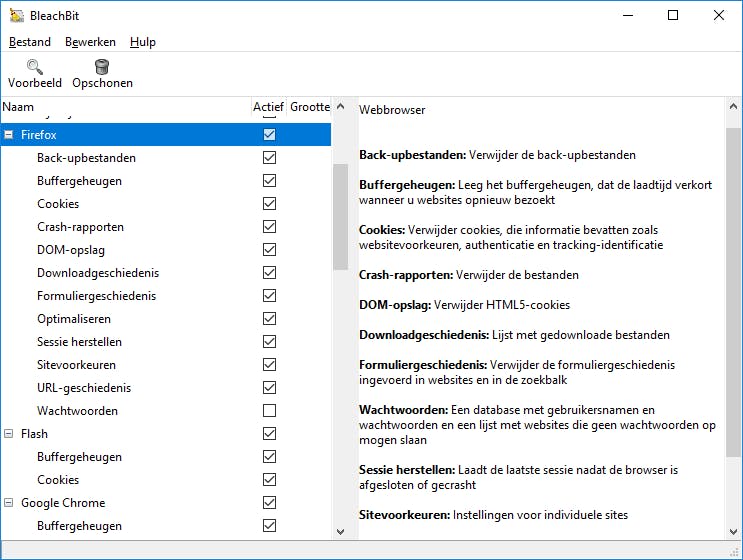Uncheck Formuliergeschiedenis checkbox

[269, 296]
